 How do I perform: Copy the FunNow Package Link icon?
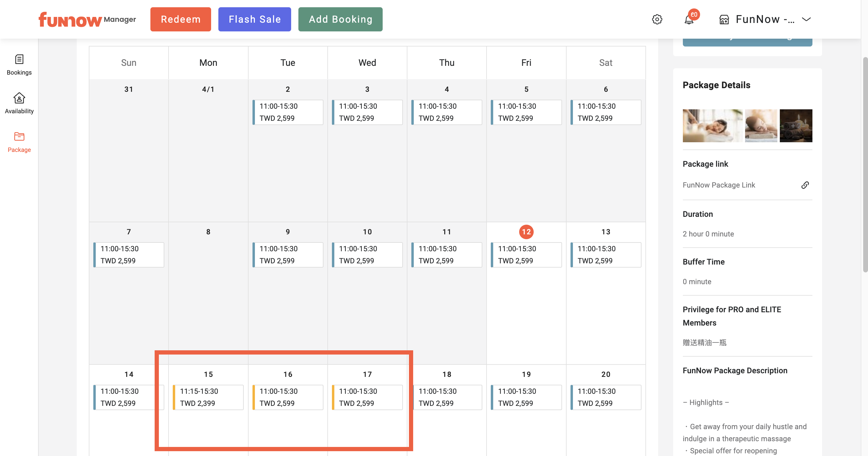coord(805,185)
